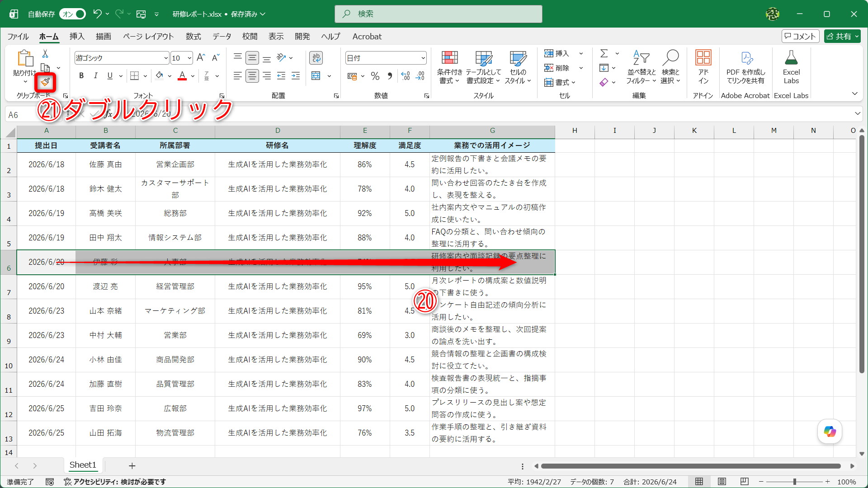Select the Sheet1 tab
Image resolution: width=868 pixels, height=488 pixels.
pyautogui.click(x=83, y=465)
